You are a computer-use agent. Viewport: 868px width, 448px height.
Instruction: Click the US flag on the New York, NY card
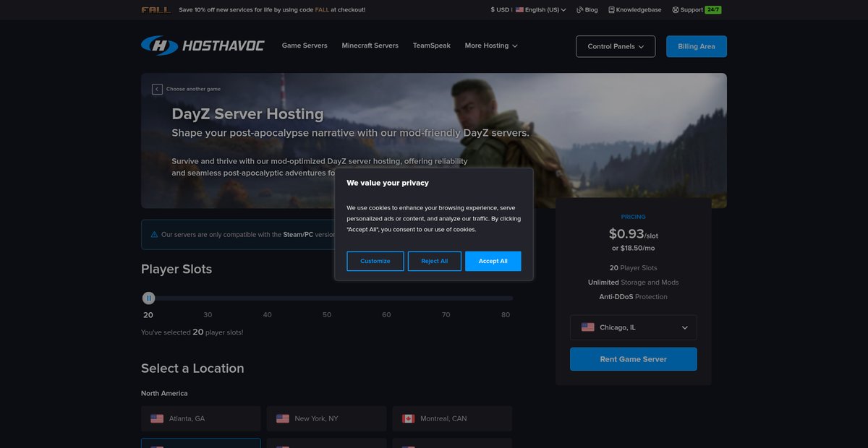point(283,418)
